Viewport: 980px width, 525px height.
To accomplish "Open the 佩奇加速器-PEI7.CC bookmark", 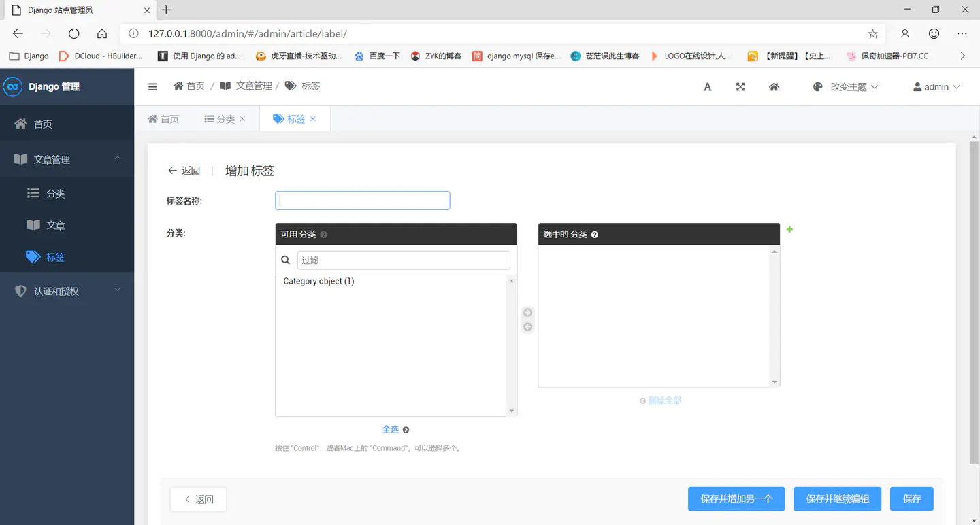I will point(887,56).
